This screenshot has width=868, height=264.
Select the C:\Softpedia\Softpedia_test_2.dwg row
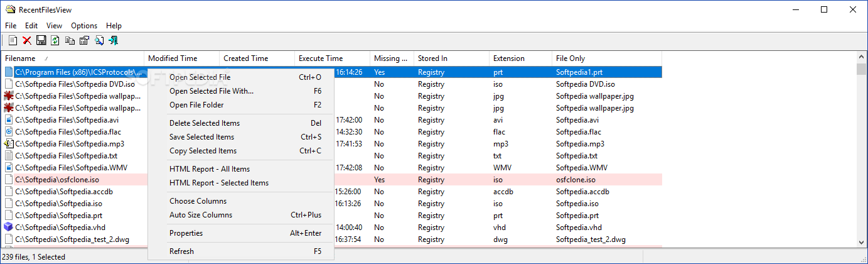pyautogui.click(x=331, y=239)
